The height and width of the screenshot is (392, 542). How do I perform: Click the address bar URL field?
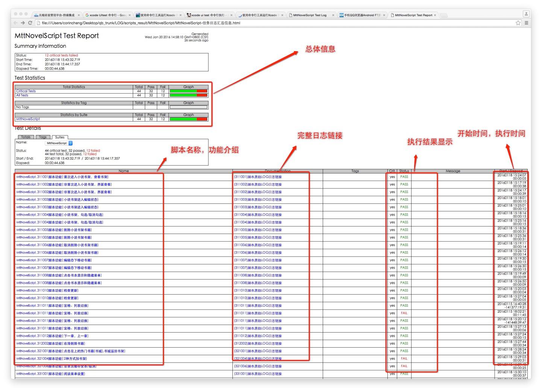pos(263,23)
